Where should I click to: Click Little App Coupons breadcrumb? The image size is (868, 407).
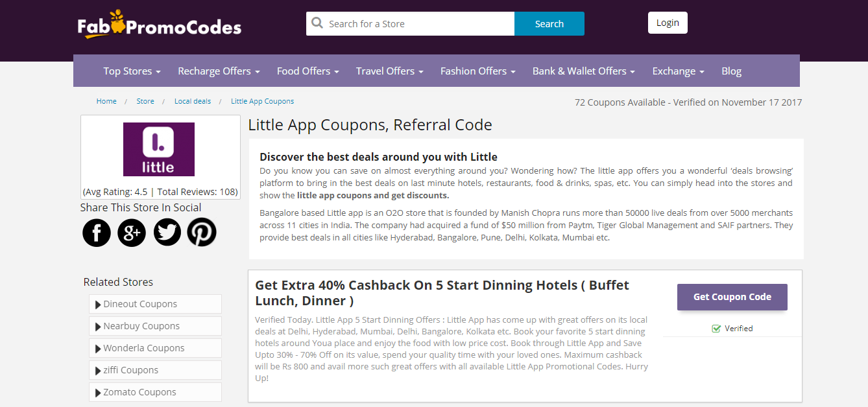tap(262, 101)
